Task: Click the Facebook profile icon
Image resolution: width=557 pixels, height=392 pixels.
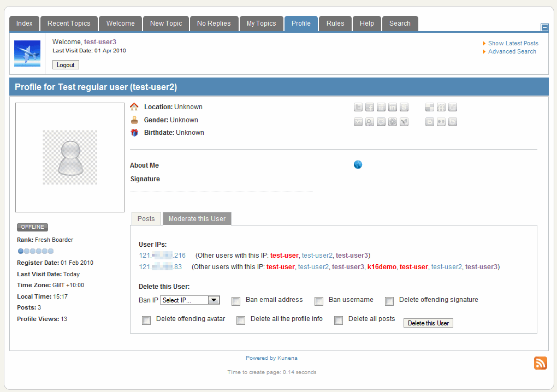Action: coord(370,108)
